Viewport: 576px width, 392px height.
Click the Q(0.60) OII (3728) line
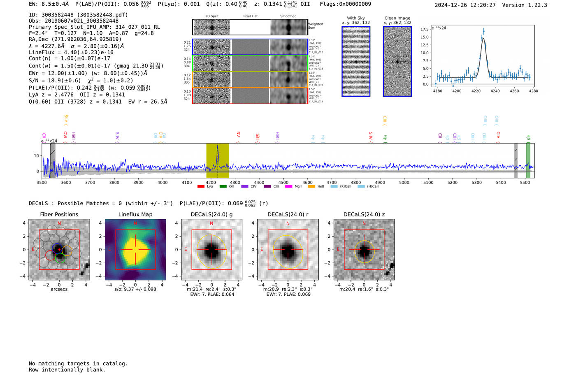(98, 102)
